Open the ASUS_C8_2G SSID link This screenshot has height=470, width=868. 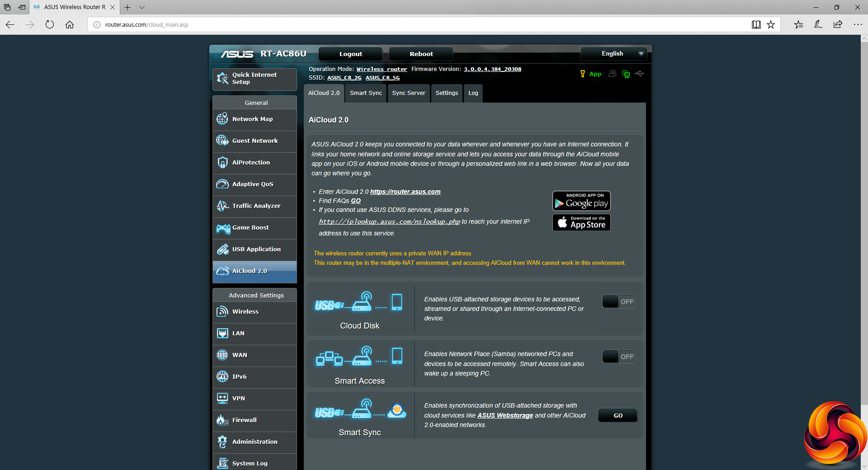click(x=344, y=78)
